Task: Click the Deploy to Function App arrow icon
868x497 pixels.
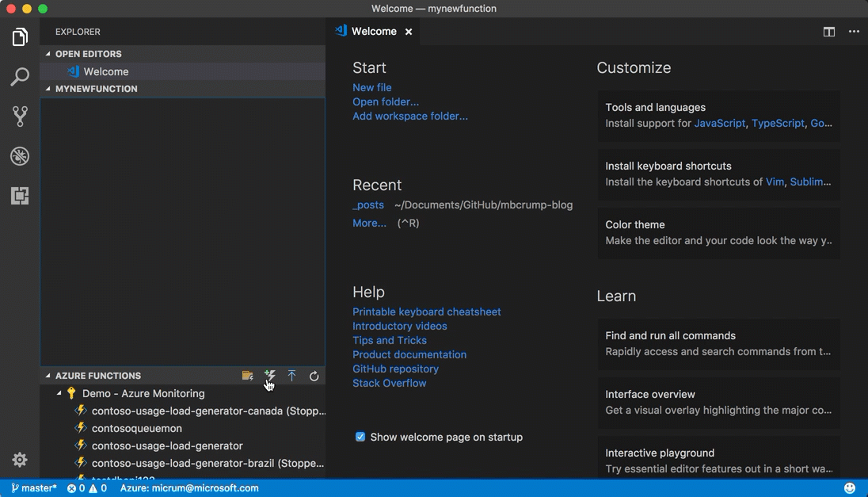Action: [292, 376]
